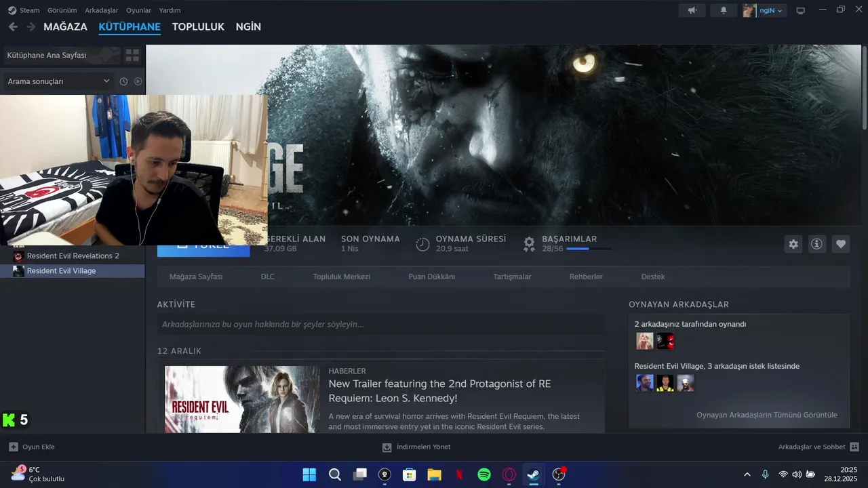868x488 pixels.
Task: Toggle ready-to-play filter icon
Action: (138, 81)
